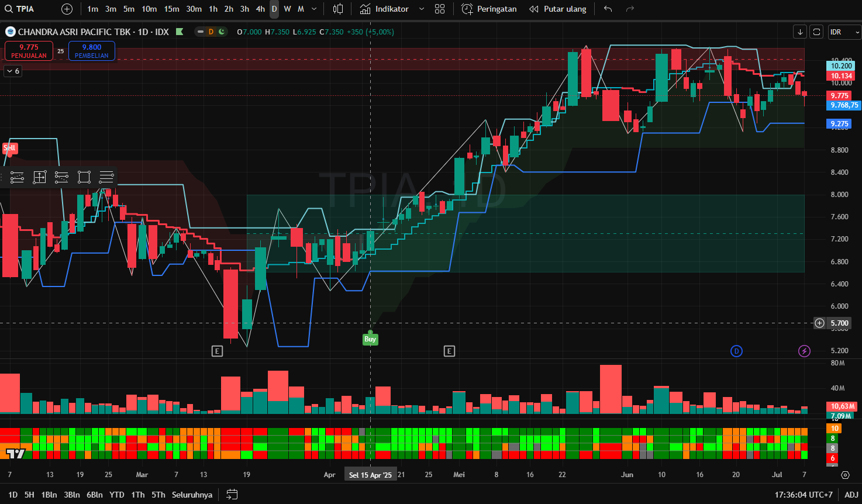Click the E earnings marker near May
This screenshot has height=504, width=862.
pyautogui.click(x=449, y=351)
